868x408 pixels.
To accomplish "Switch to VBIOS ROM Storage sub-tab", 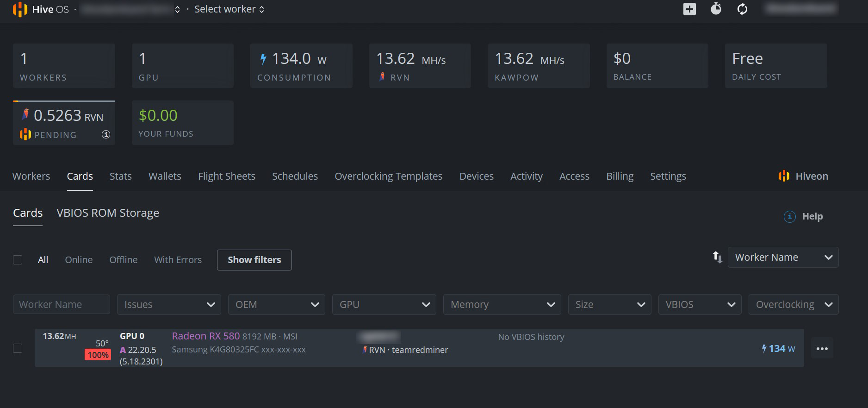I will [x=108, y=213].
